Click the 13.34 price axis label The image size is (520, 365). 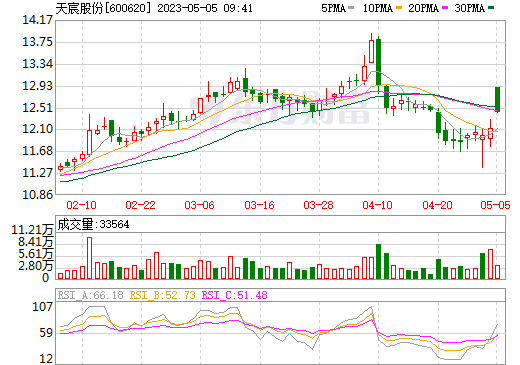(x=37, y=64)
